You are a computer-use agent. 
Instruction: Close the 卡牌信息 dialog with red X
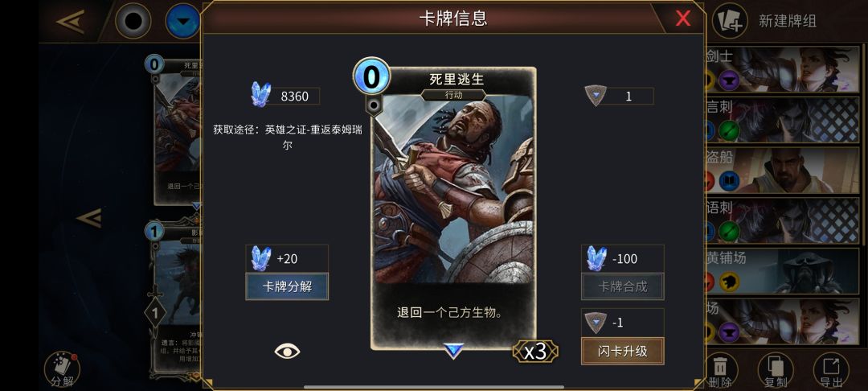(x=682, y=19)
